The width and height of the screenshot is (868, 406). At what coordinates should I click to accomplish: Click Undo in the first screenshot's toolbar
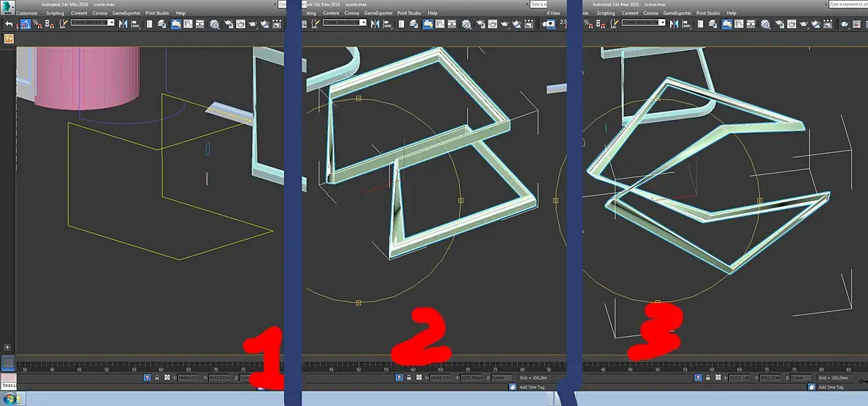coord(9,24)
